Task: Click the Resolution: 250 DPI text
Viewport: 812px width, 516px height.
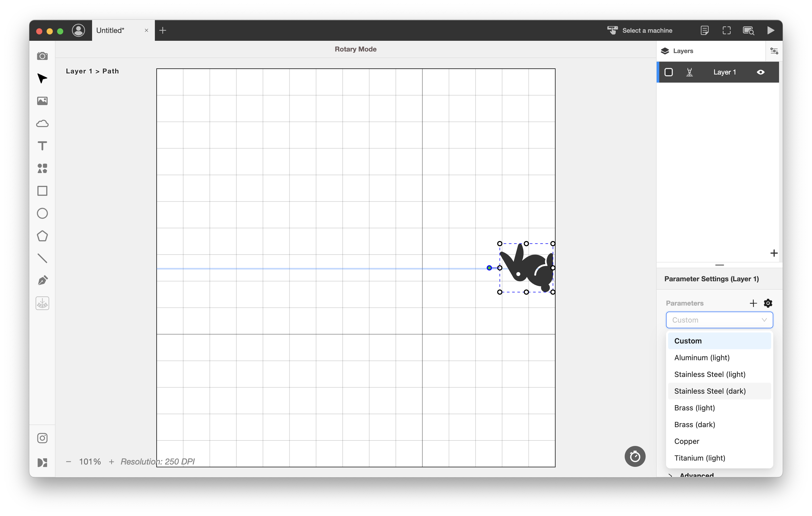Action: tap(157, 461)
